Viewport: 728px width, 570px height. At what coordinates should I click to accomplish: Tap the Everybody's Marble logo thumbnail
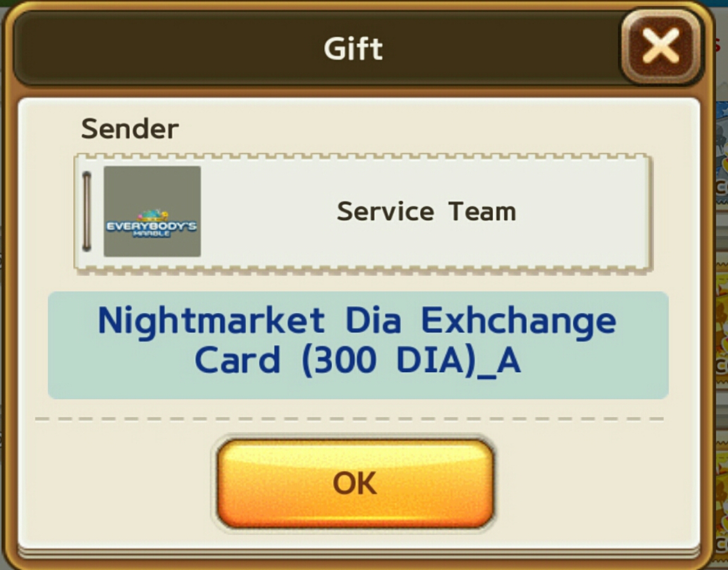pyautogui.click(x=152, y=211)
